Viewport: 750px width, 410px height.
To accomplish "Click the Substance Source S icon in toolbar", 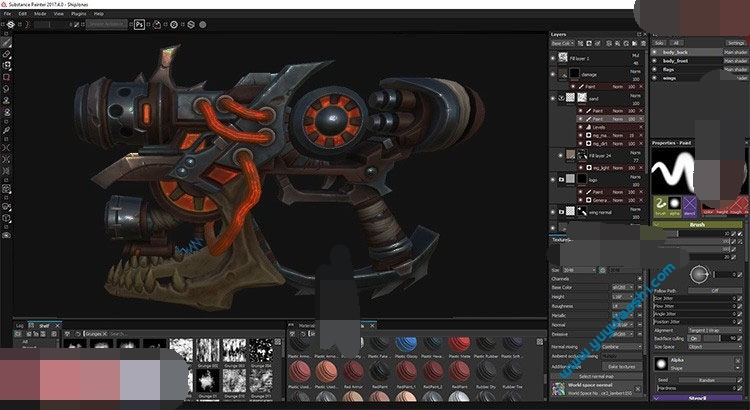I will click(x=191, y=24).
